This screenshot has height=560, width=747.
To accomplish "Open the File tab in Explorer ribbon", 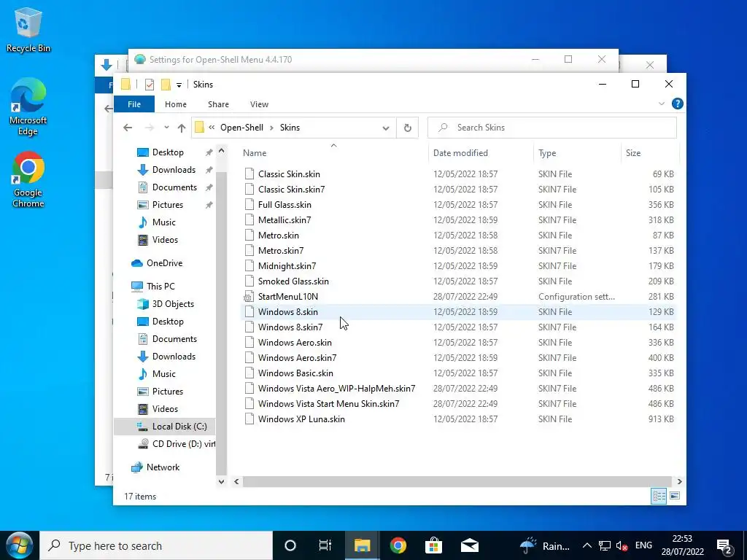I will pos(134,104).
